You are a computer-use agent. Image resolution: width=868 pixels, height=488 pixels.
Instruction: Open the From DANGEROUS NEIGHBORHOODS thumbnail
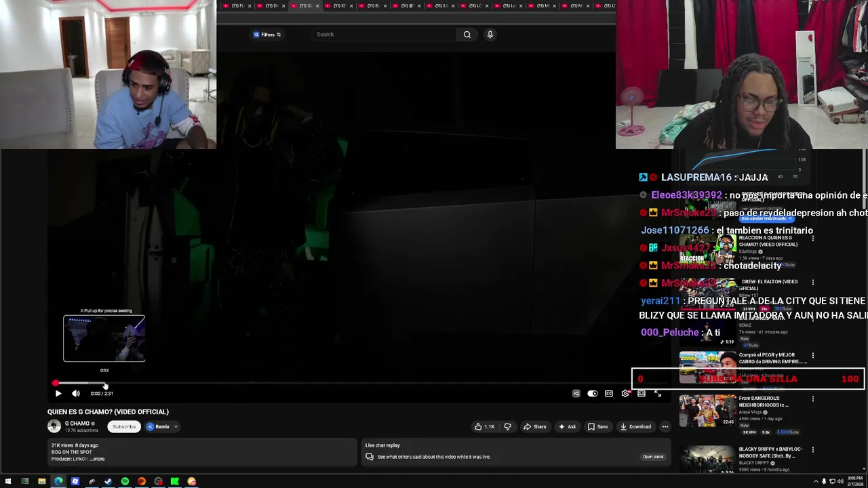pos(707,411)
